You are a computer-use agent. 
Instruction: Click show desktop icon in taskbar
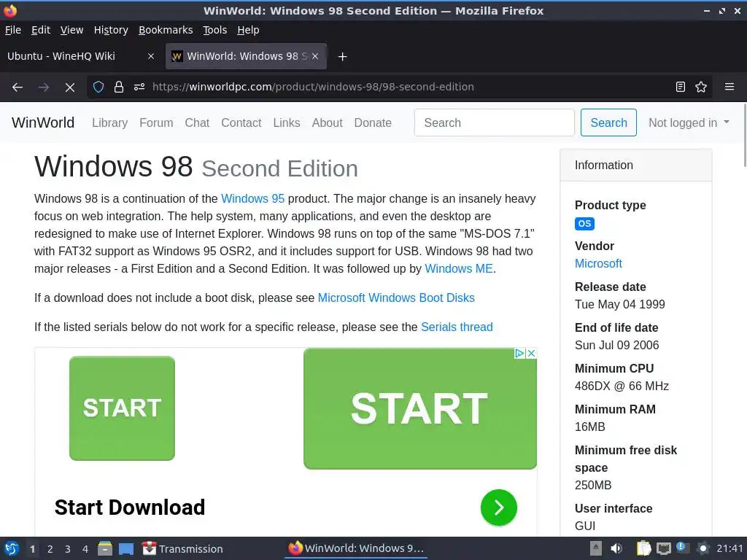(126, 548)
